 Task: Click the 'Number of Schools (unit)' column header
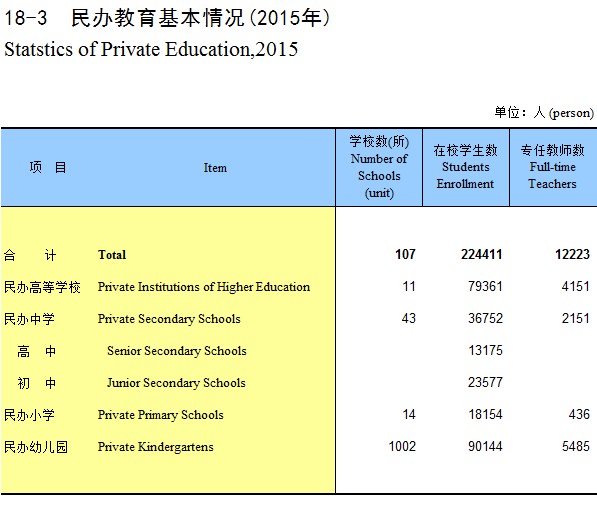(379, 167)
